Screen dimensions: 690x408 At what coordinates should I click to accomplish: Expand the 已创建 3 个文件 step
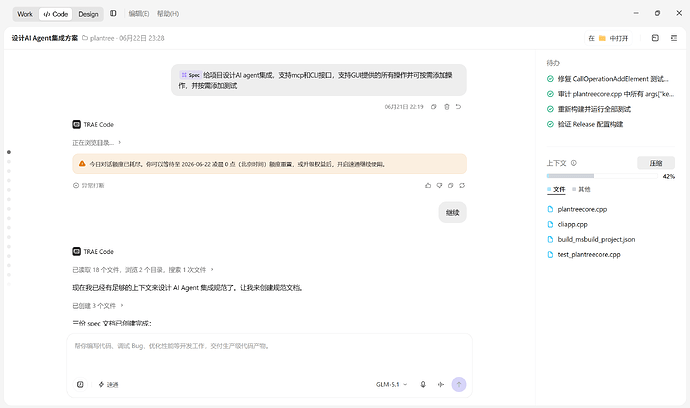(x=98, y=305)
